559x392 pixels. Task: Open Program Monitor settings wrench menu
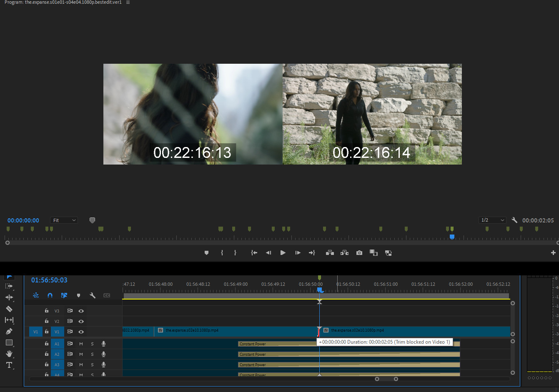pos(514,220)
